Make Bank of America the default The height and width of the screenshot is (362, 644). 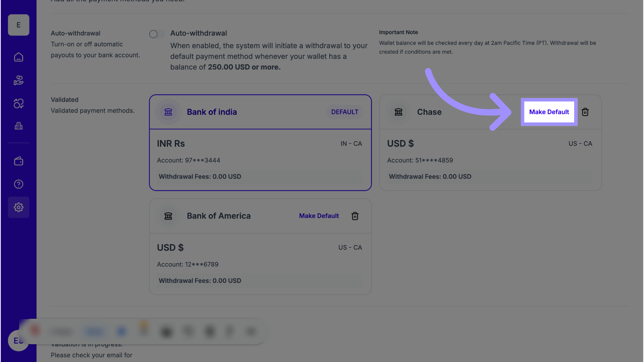(319, 216)
